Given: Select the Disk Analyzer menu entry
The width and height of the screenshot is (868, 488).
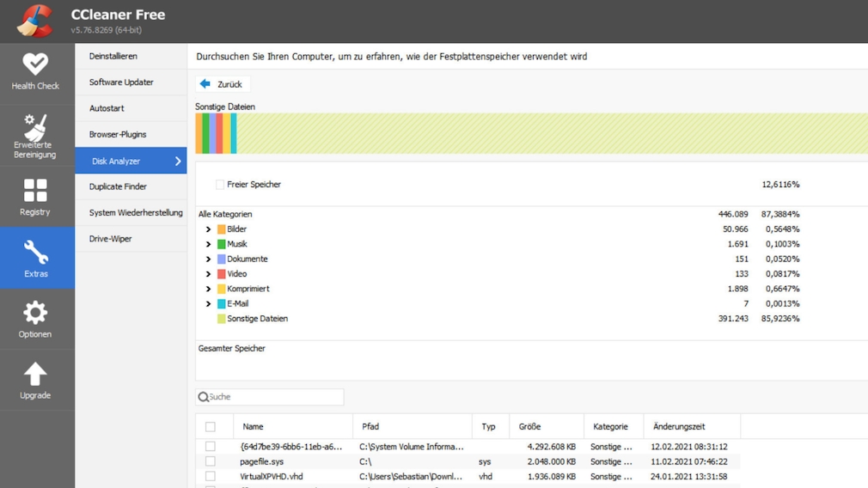Looking at the screenshot, I should pos(131,161).
